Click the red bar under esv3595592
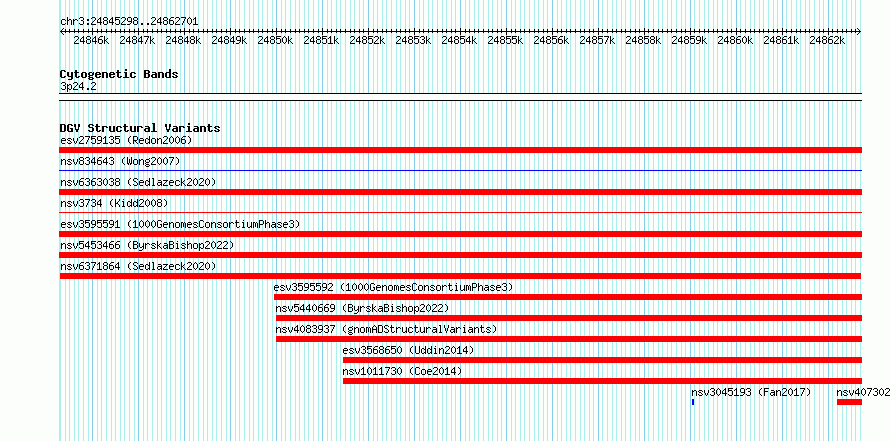890x441 pixels. pyautogui.click(x=568, y=297)
